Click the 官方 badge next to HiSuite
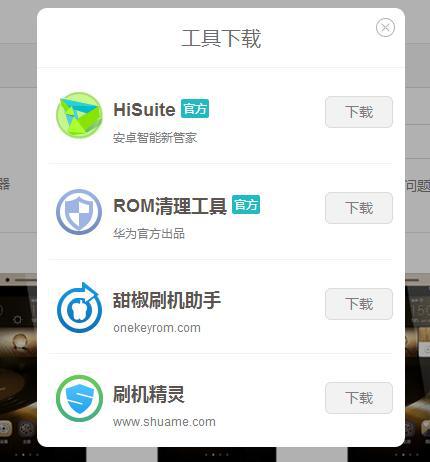The width and height of the screenshot is (430, 462). (195, 109)
